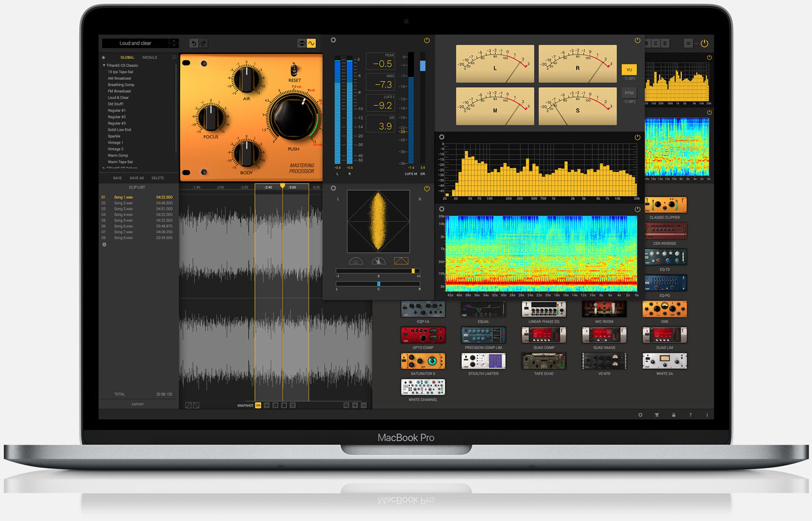This screenshot has height=521, width=812.
Task: Zoom out the waveform with minus
Action: (x=364, y=405)
